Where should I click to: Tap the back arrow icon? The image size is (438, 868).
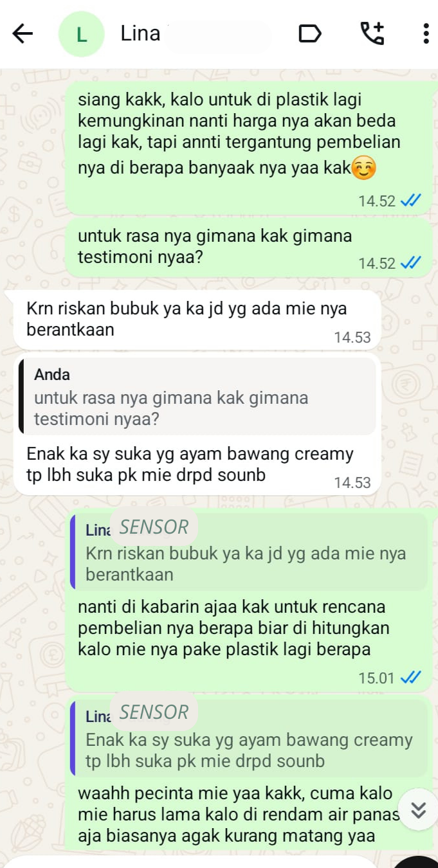tap(23, 33)
